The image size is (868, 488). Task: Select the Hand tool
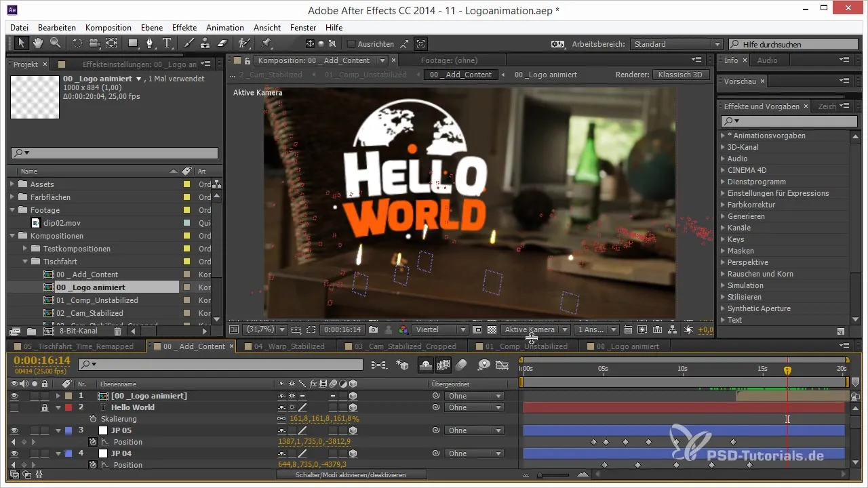click(38, 43)
